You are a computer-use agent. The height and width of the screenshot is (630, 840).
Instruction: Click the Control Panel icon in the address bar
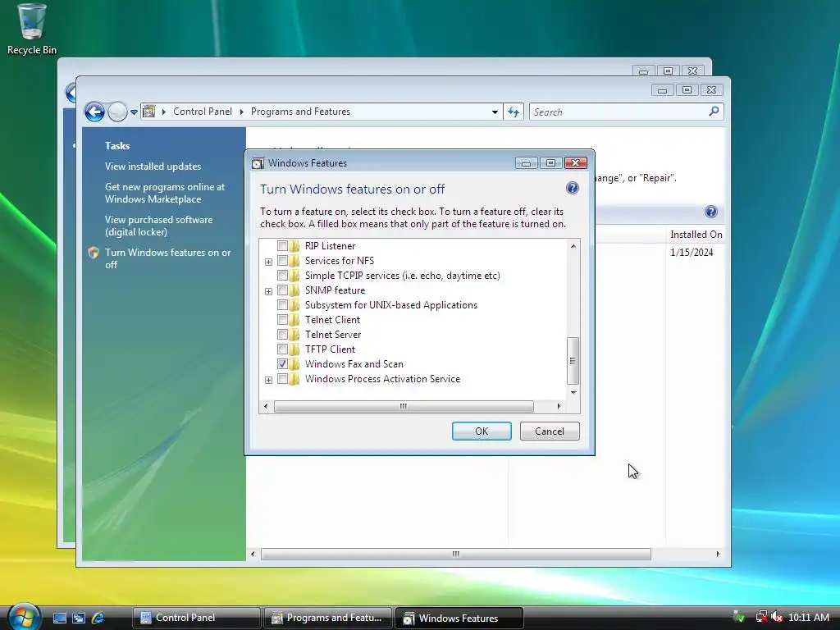(149, 112)
